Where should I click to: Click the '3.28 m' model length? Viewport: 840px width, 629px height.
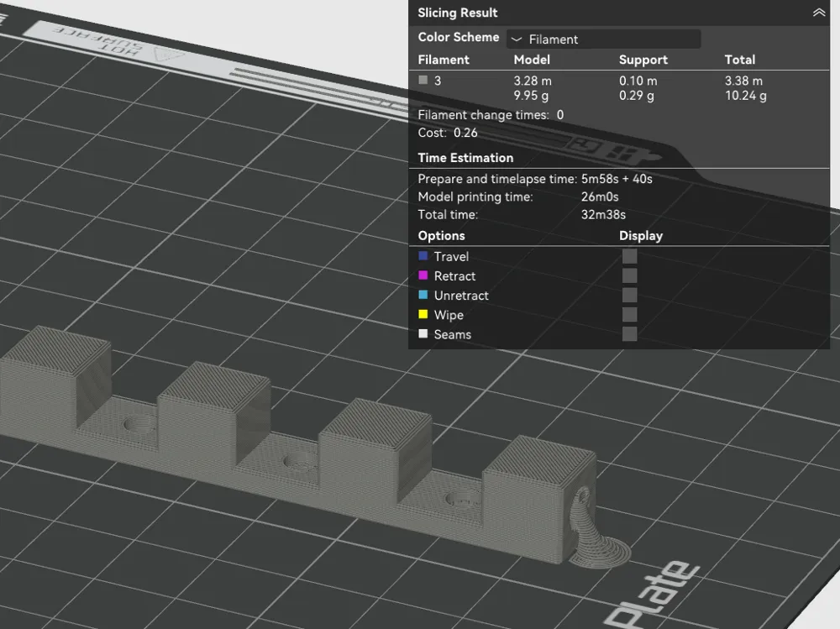[533, 81]
